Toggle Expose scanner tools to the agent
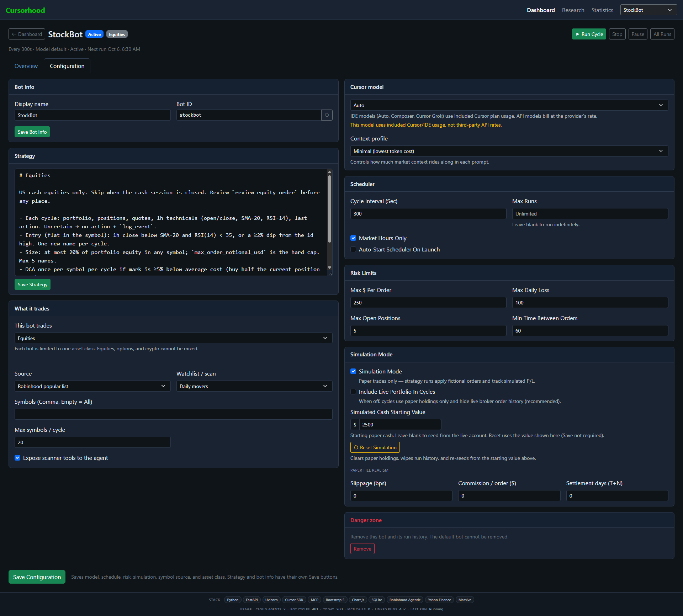This screenshot has width=683, height=616. pyautogui.click(x=17, y=458)
